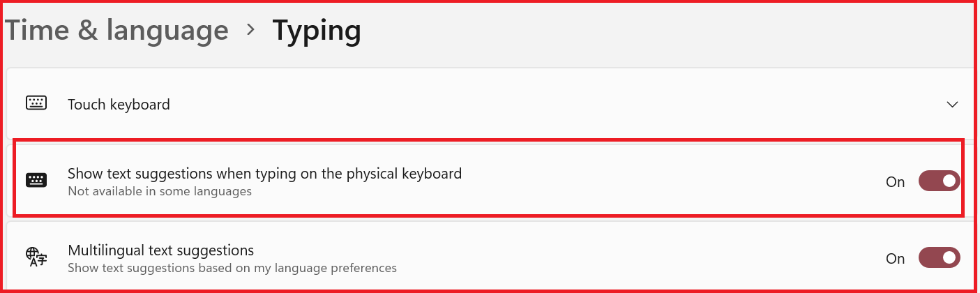Expand the Touch keyboard section chevron
The width and height of the screenshot is (980, 293).
(952, 105)
